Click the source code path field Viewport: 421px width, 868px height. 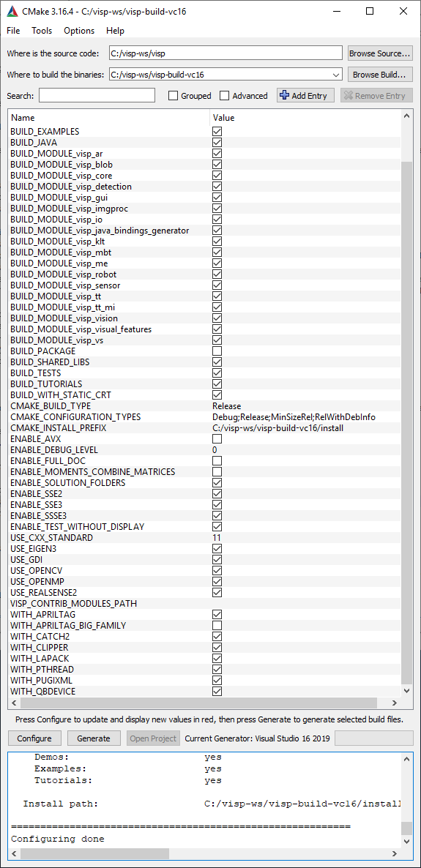[226, 53]
